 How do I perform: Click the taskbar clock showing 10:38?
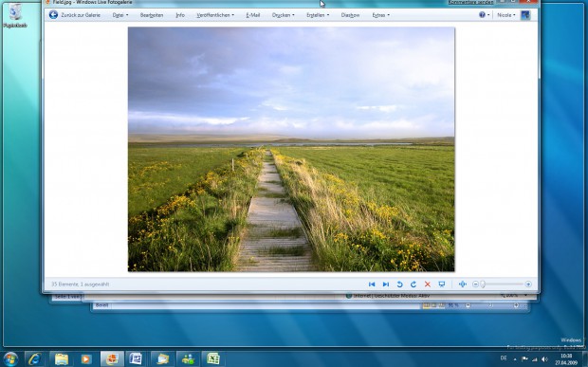coord(566,359)
